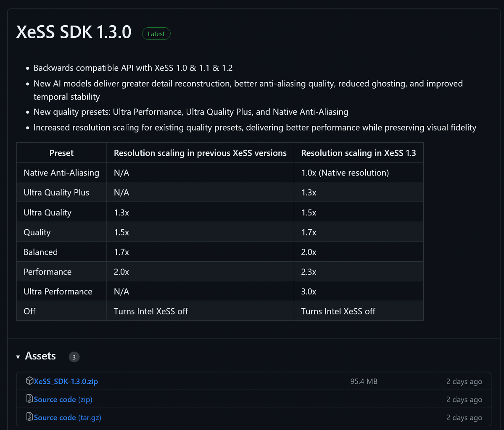Click the Assets count badge showing 3

(x=74, y=357)
